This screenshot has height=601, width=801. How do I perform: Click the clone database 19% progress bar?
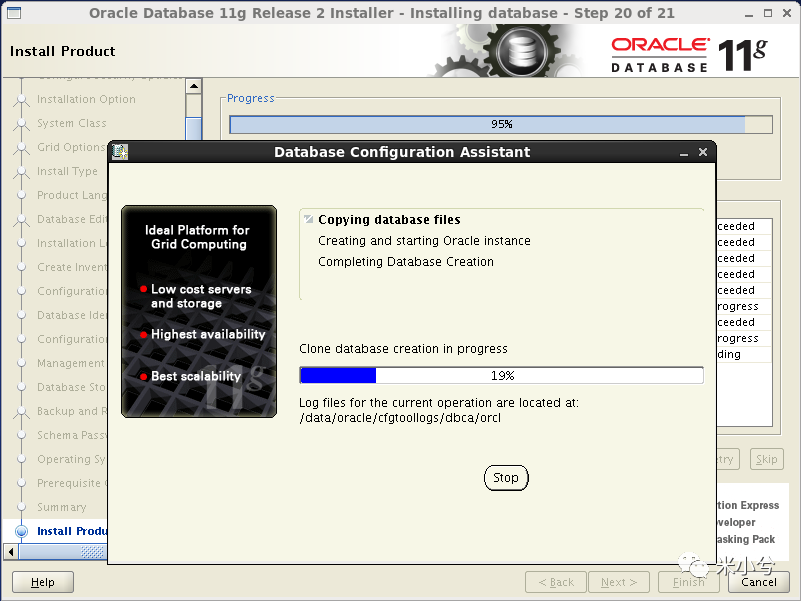coord(501,376)
